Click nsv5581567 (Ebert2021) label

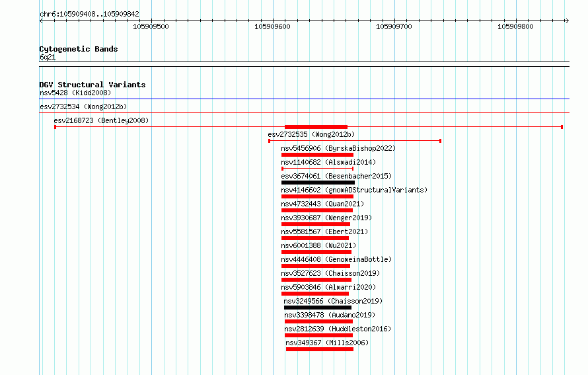click(x=325, y=231)
